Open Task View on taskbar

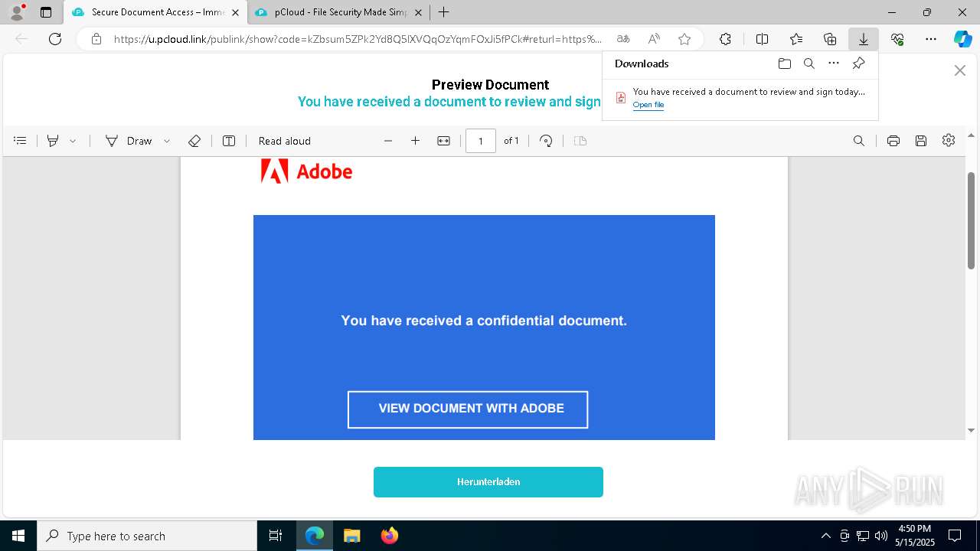click(276, 536)
